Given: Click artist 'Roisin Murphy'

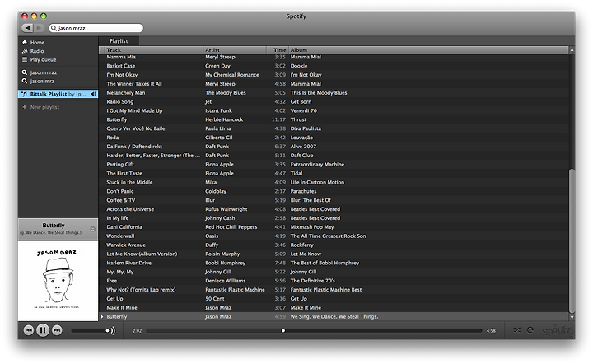Looking at the screenshot, I should point(222,254).
